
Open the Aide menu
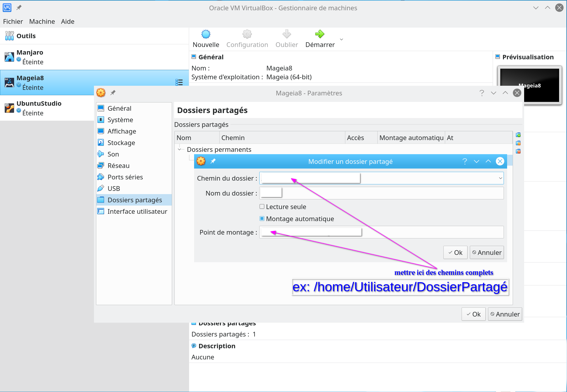tap(68, 21)
